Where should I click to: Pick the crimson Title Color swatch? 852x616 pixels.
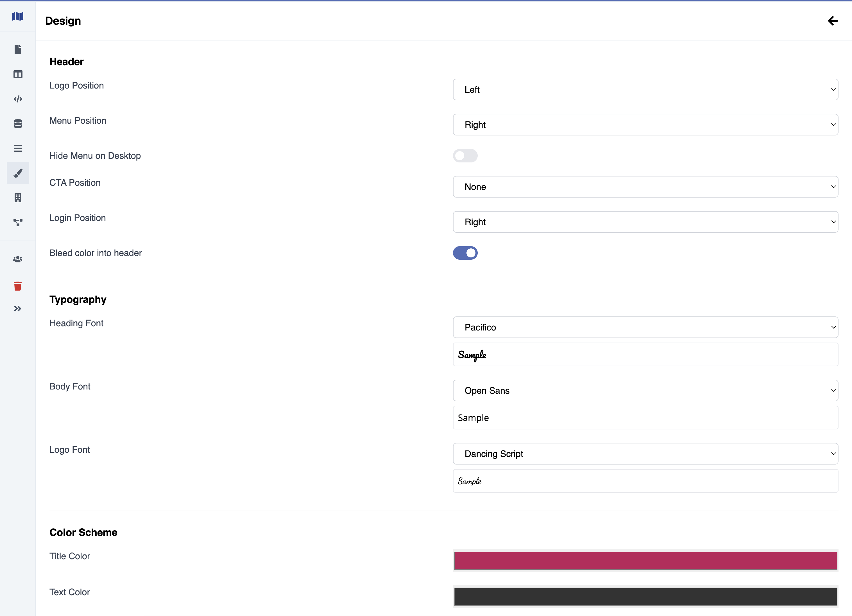pos(645,560)
